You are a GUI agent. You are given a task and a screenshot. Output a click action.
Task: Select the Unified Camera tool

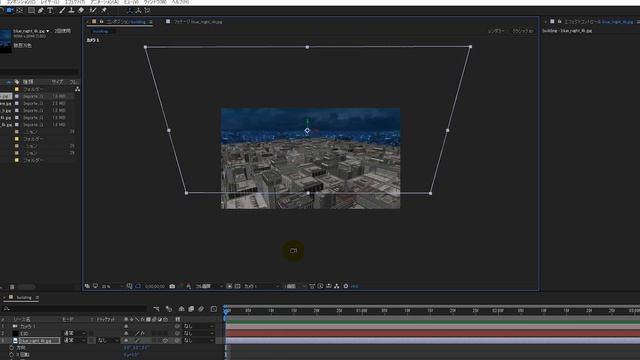click(x=10, y=10)
